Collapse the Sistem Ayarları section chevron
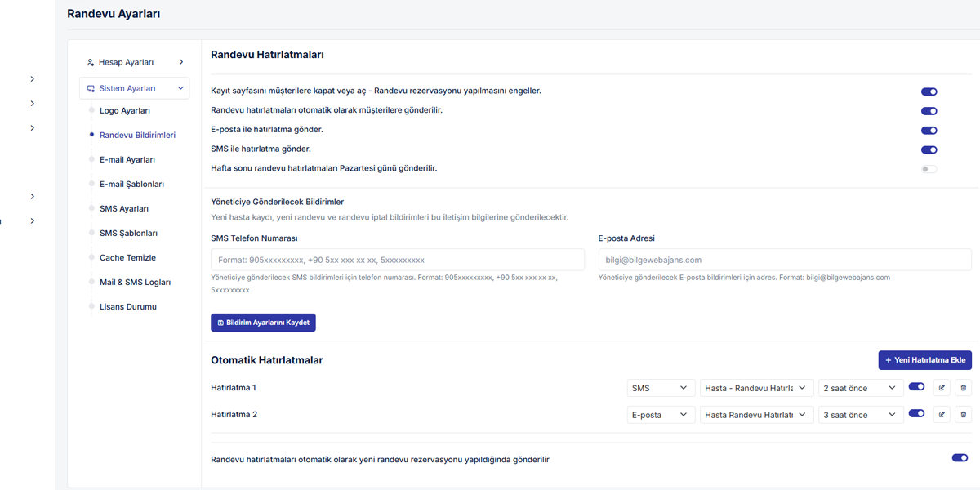 tap(180, 88)
